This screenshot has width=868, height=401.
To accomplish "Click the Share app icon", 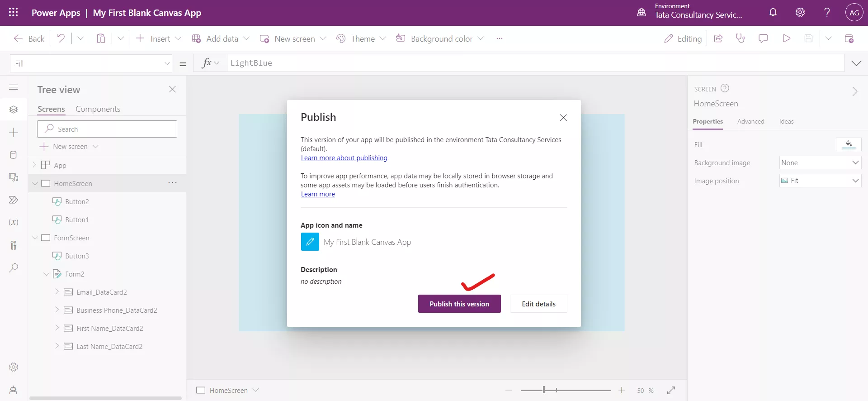I will pos(718,38).
